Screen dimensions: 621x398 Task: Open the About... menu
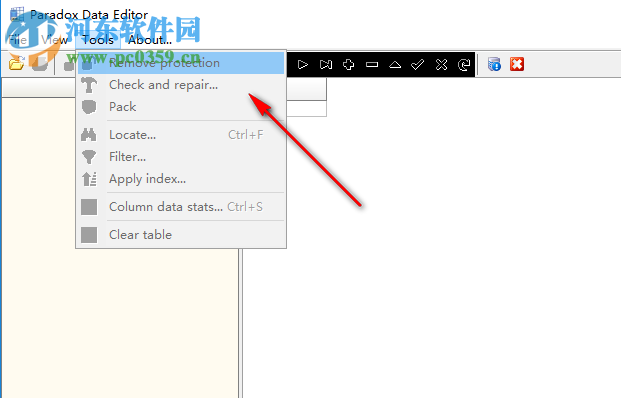click(150, 40)
